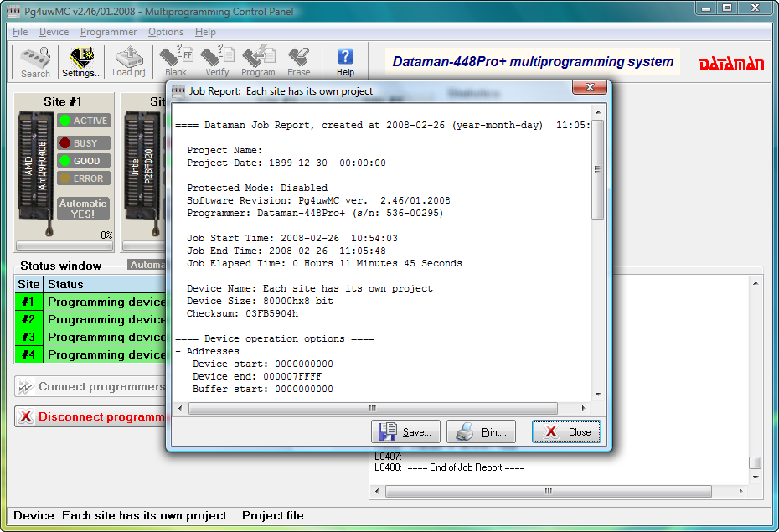Click the Search programmers toolbar icon
Image resolution: width=779 pixels, height=532 pixels.
pos(35,62)
